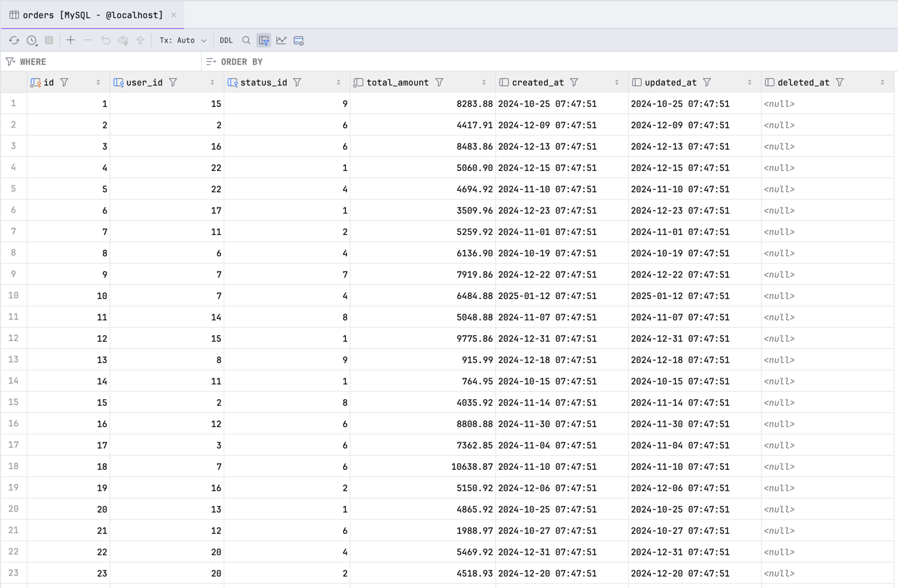Close the orders table tab
898x588 pixels.
[174, 15]
